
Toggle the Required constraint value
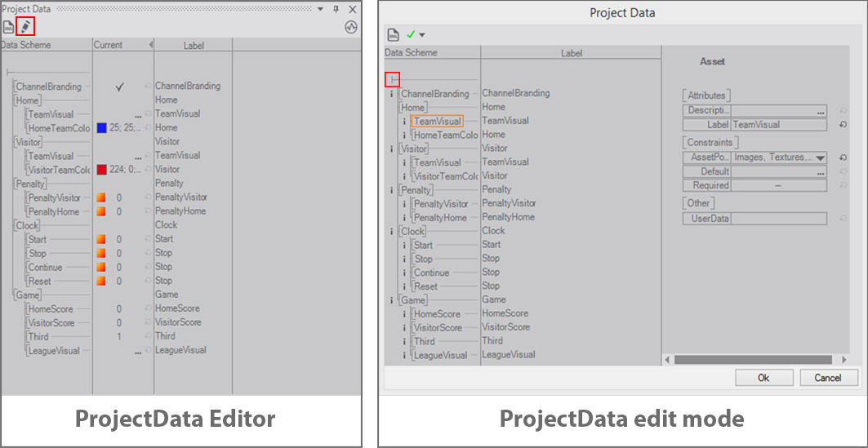(x=778, y=185)
